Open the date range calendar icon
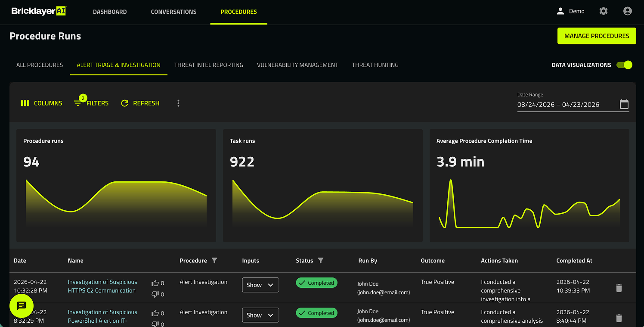Viewport: 644px width, 327px height. [624, 104]
